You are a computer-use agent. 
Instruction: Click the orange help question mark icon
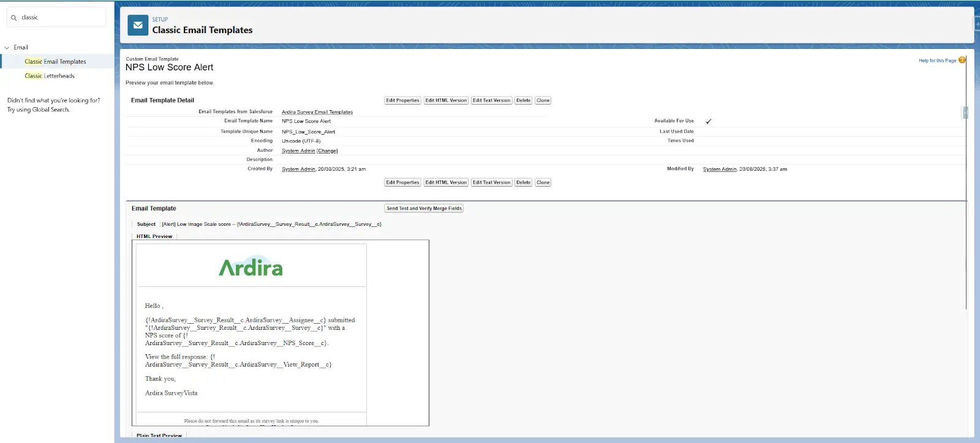point(962,60)
